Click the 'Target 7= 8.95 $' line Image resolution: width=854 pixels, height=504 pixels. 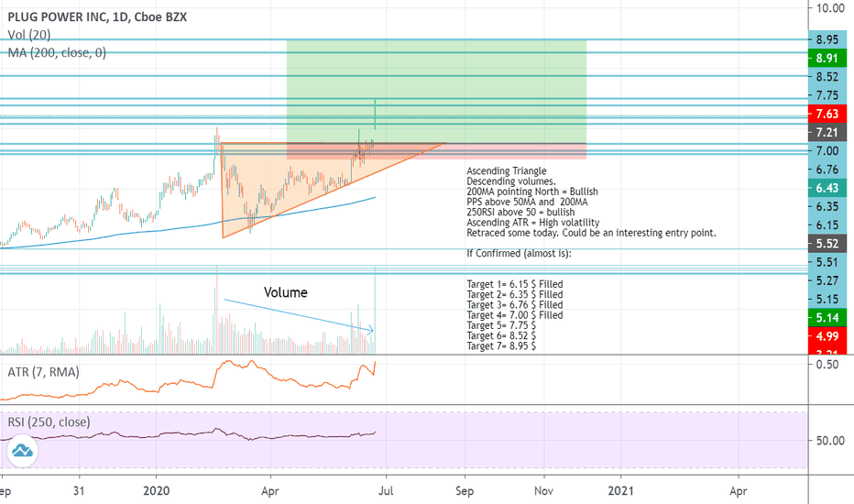pyautogui.click(x=501, y=346)
